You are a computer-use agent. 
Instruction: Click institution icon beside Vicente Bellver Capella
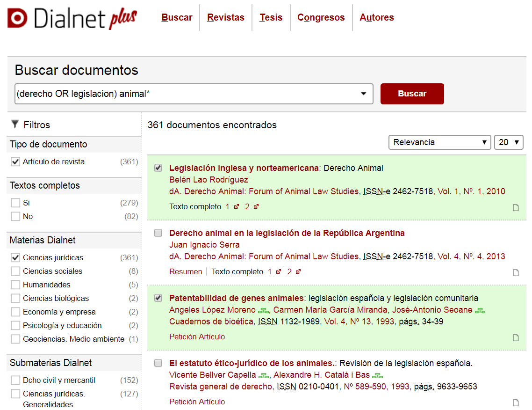[x=265, y=375]
